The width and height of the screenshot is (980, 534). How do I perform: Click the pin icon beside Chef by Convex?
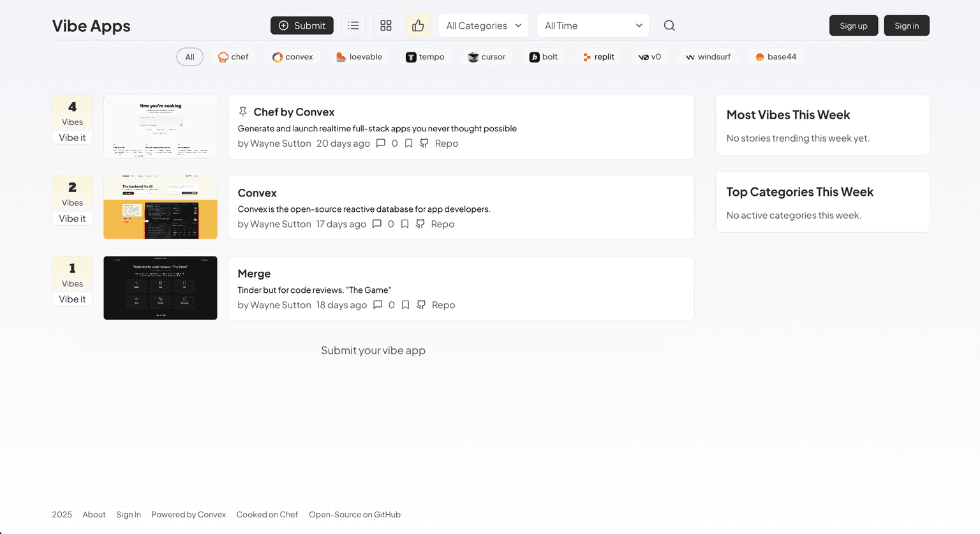242,111
